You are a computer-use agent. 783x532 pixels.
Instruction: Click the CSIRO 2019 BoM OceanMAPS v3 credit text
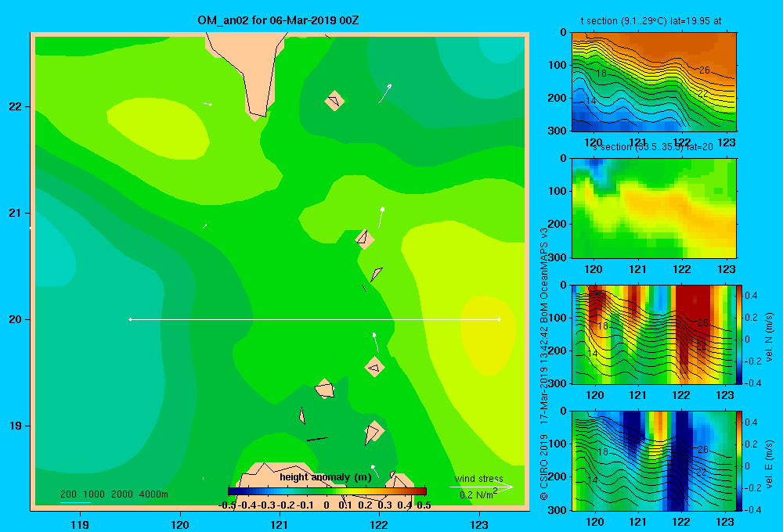tap(544, 365)
